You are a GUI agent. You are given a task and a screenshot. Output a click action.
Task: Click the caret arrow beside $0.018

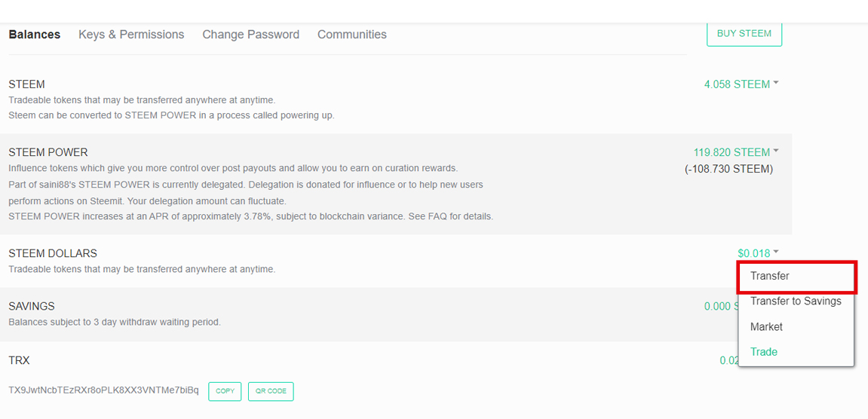pos(776,252)
